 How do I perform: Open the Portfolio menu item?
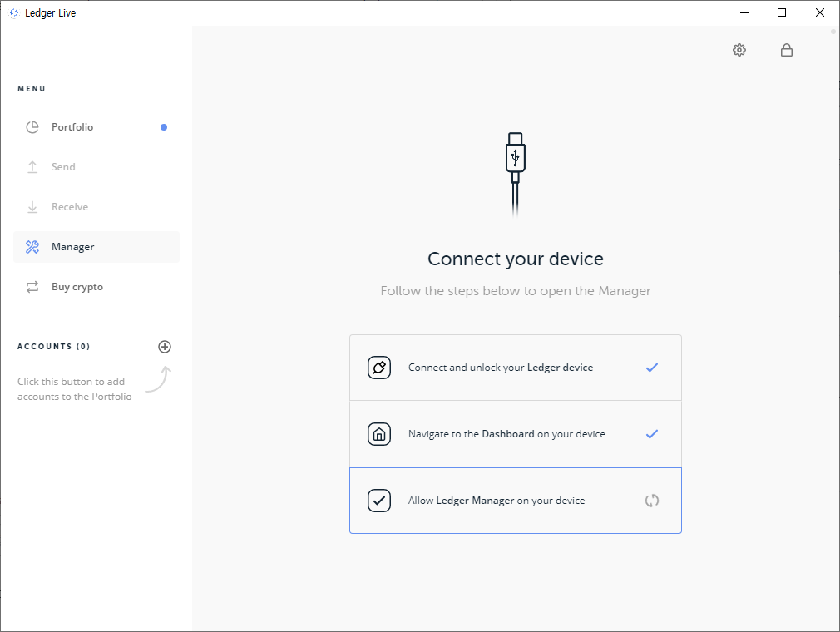96,127
